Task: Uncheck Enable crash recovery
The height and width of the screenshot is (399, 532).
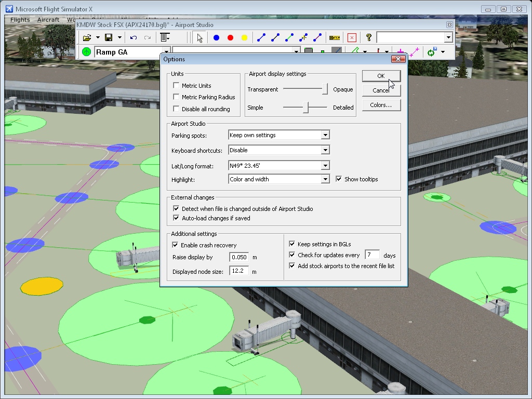Action: click(175, 245)
